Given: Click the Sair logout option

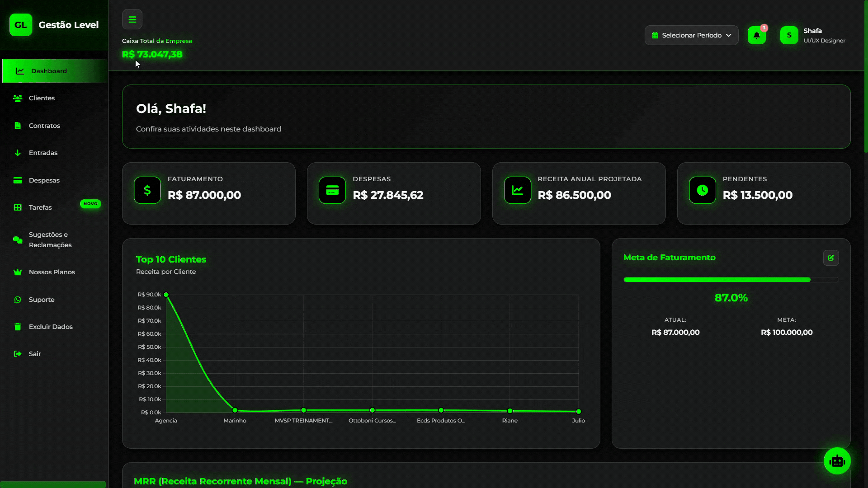Looking at the screenshot, I should point(34,354).
